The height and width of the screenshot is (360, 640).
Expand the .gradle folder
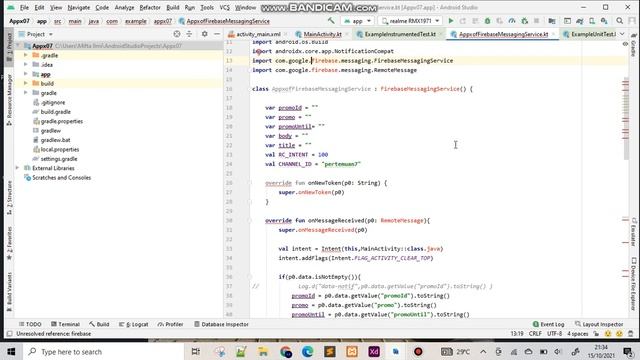tap(26, 55)
